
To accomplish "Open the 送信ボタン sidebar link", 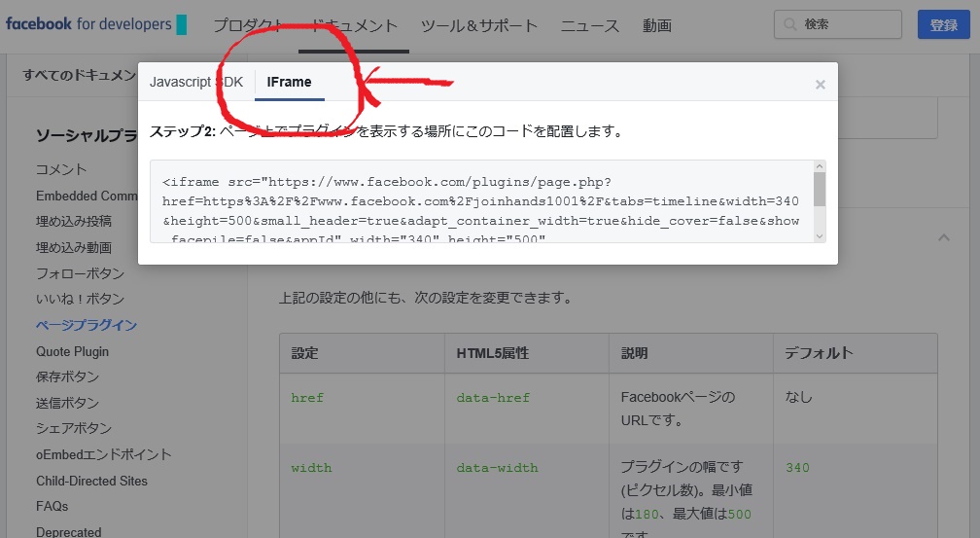I will pos(67,403).
